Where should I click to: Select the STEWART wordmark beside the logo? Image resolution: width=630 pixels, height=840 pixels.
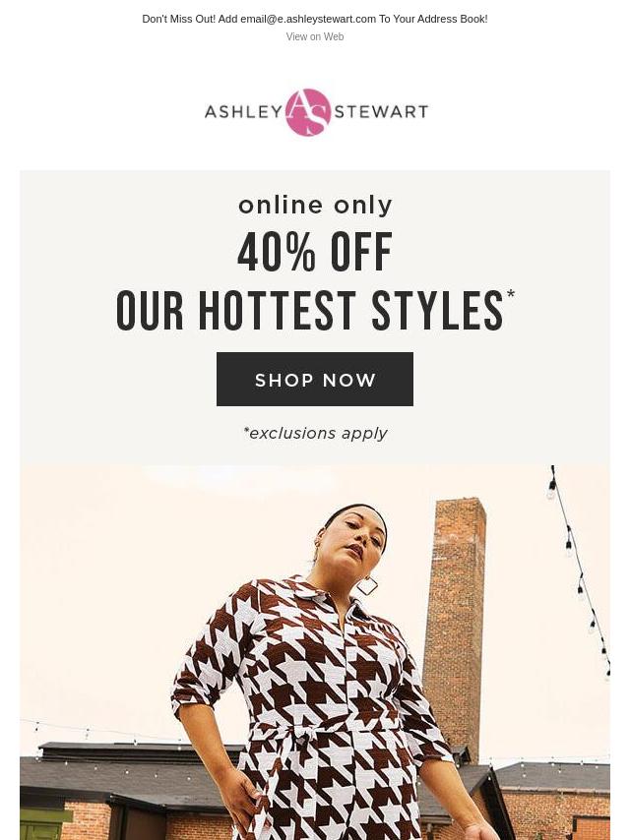click(381, 112)
